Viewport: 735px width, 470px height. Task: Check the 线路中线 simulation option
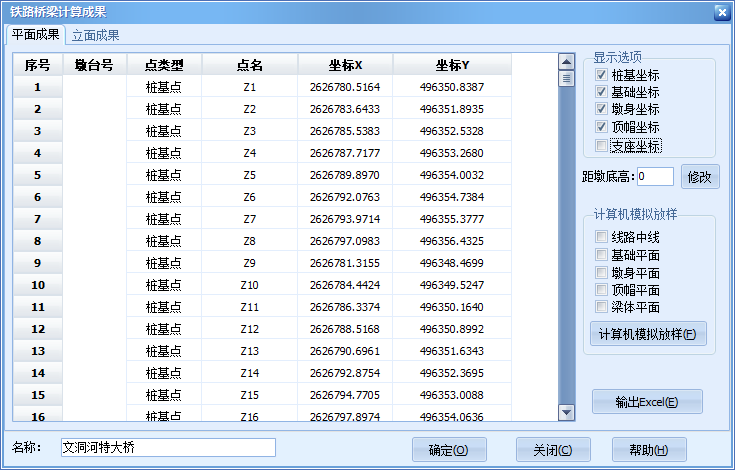[601, 237]
